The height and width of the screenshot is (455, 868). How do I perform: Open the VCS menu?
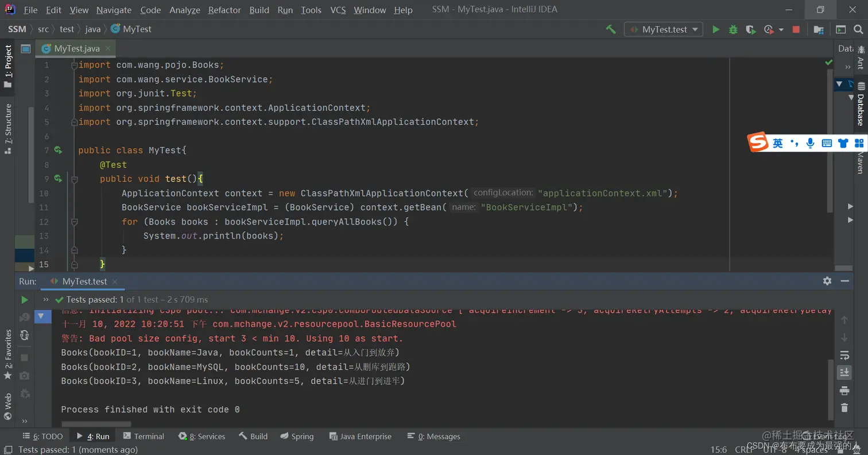click(x=338, y=10)
